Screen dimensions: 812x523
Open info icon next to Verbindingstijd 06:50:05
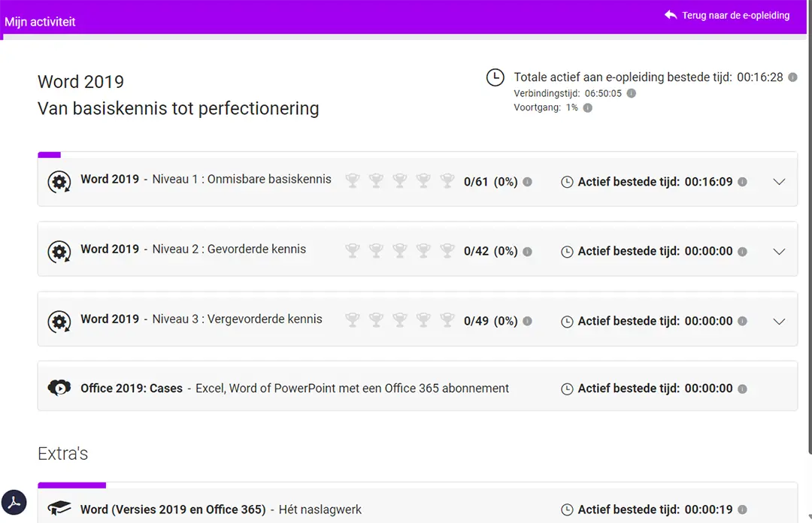pos(632,93)
